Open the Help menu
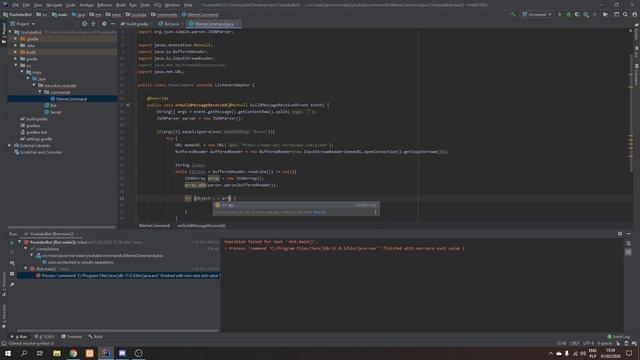Viewport: 640px width, 360px height. pos(188,5)
